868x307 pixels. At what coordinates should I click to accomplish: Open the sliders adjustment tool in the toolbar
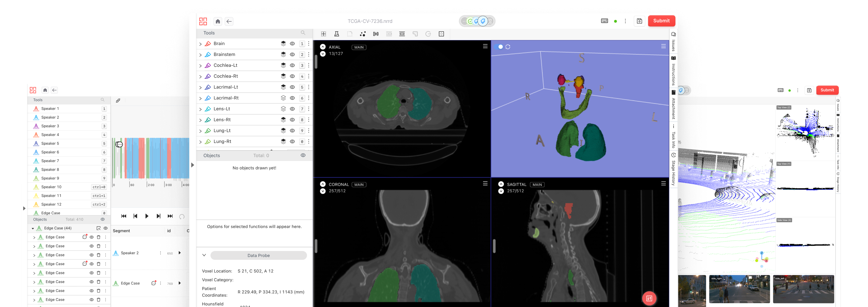point(376,34)
